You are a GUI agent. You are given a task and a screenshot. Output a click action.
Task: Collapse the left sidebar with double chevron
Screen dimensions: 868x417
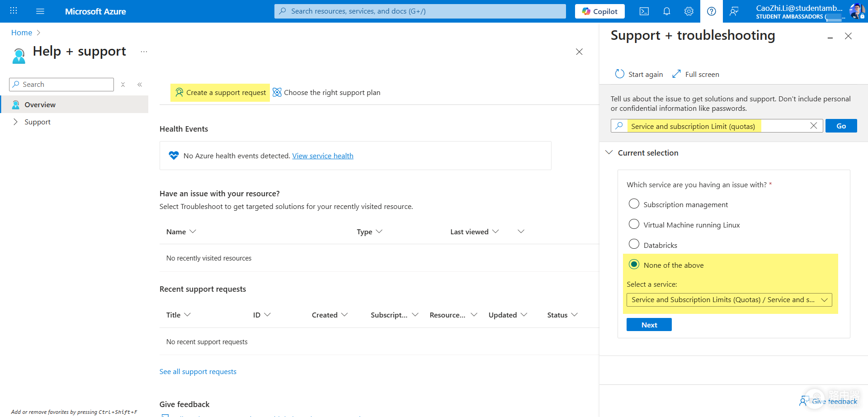(140, 85)
